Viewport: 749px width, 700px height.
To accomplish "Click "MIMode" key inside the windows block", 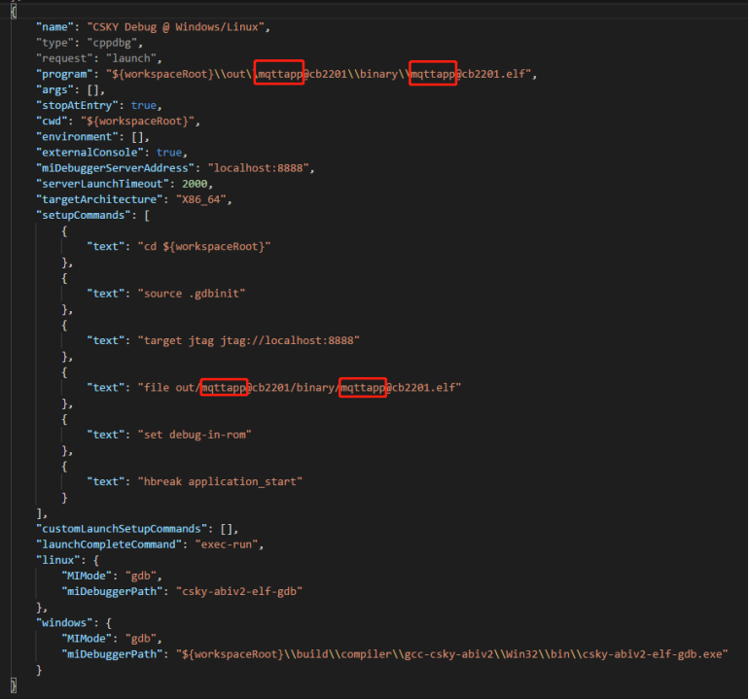I will pos(87,639).
